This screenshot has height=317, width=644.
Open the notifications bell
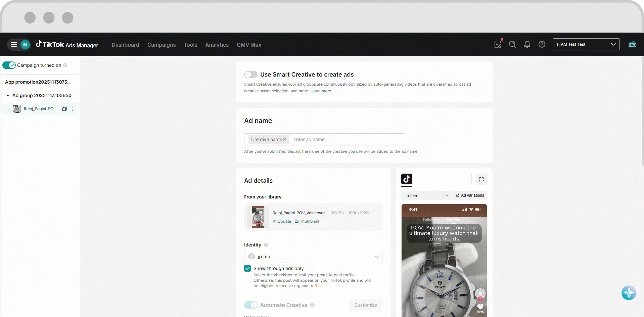click(527, 44)
